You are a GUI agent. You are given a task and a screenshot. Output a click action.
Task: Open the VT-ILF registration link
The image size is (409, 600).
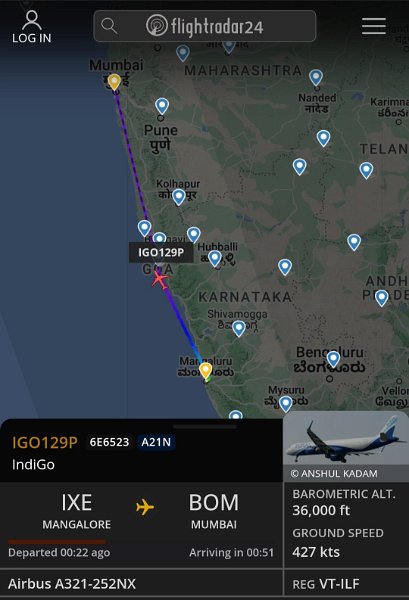pyautogui.click(x=339, y=584)
